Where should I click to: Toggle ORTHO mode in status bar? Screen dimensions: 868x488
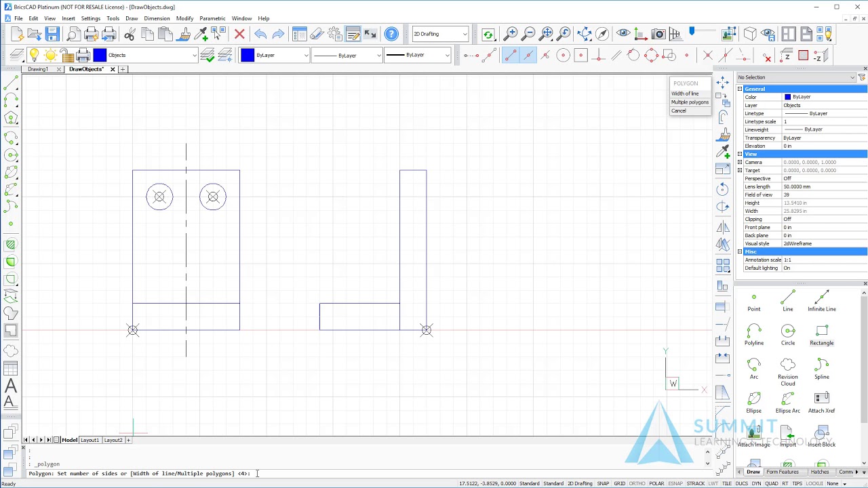pos(637,483)
